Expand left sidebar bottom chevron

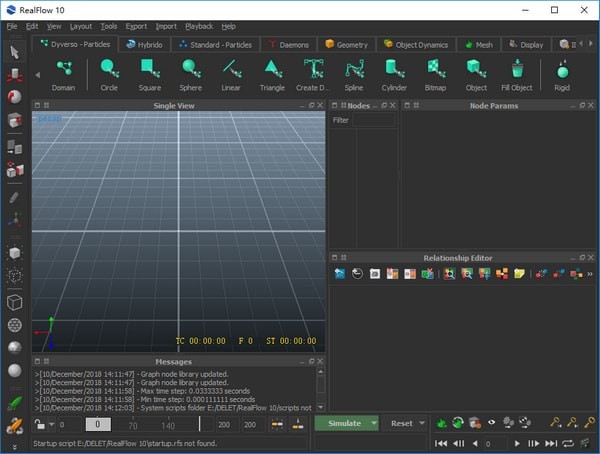pyautogui.click(x=15, y=447)
